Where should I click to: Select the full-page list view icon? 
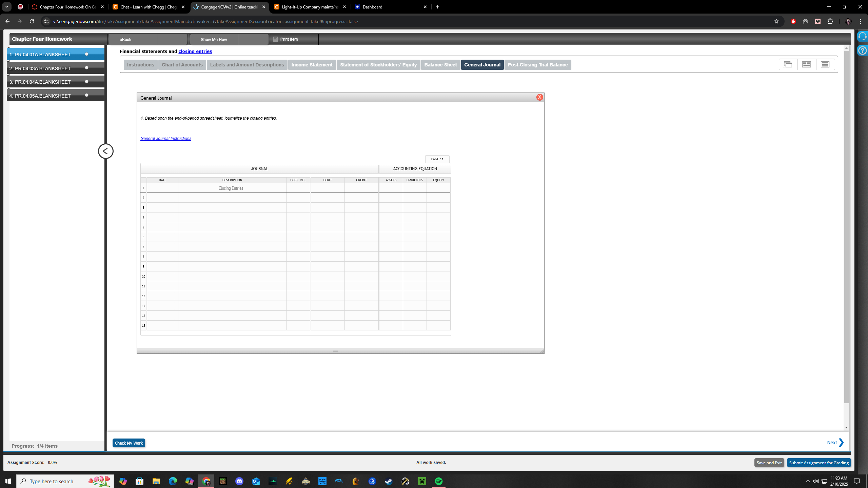pyautogui.click(x=825, y=64)
